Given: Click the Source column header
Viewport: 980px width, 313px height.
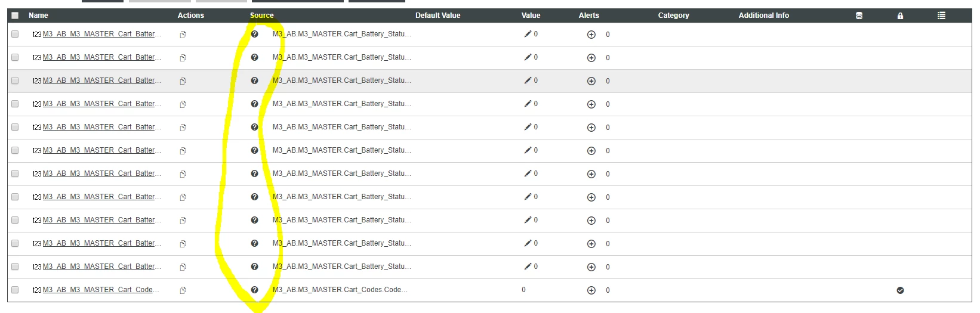Looking at the screenshot, I should 261,16.
